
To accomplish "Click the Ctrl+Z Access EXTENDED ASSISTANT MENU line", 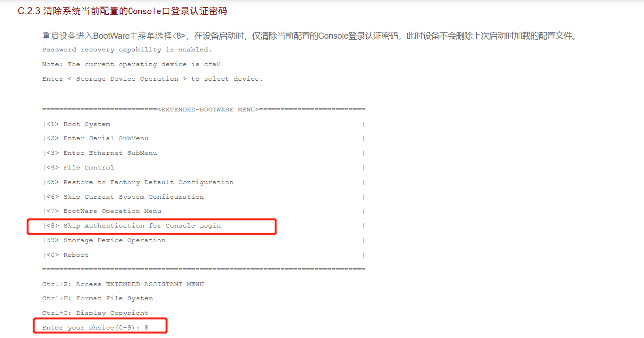I will coord(123,284).
